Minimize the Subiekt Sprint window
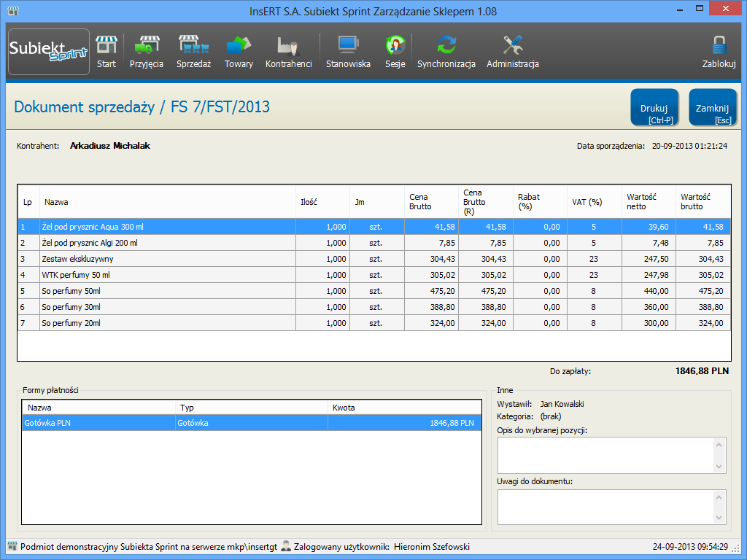This screenshot has height=560, width=747. tap(679, 9)
